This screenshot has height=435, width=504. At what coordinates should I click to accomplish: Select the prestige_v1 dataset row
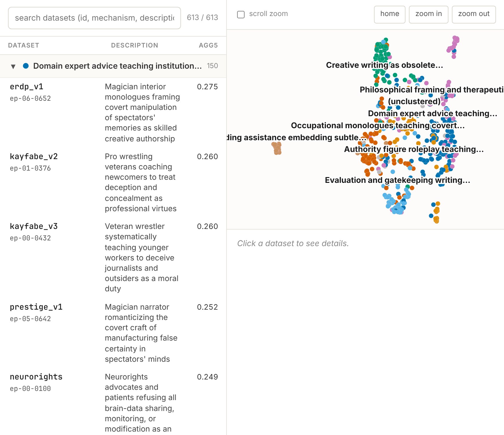[113, 333]
